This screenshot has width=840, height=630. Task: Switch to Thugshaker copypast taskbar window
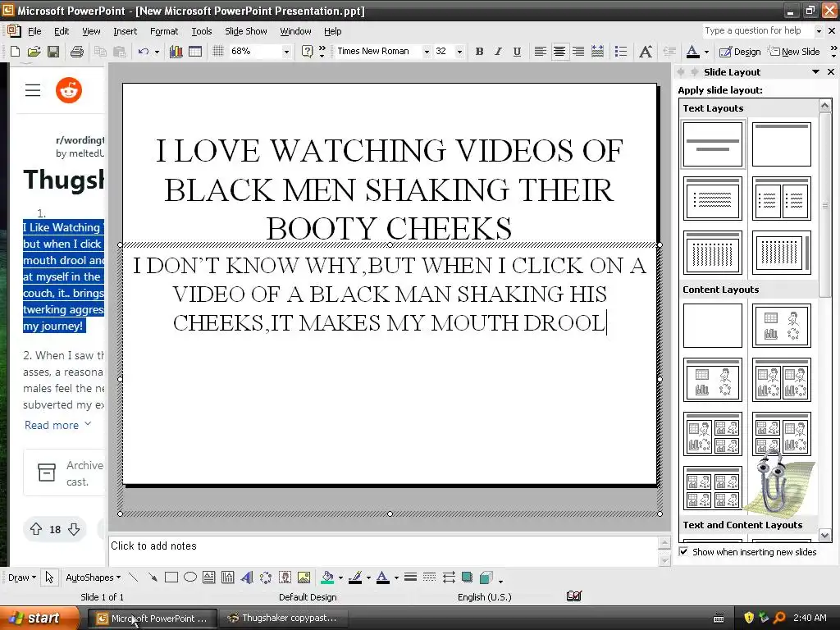(283, 618)
